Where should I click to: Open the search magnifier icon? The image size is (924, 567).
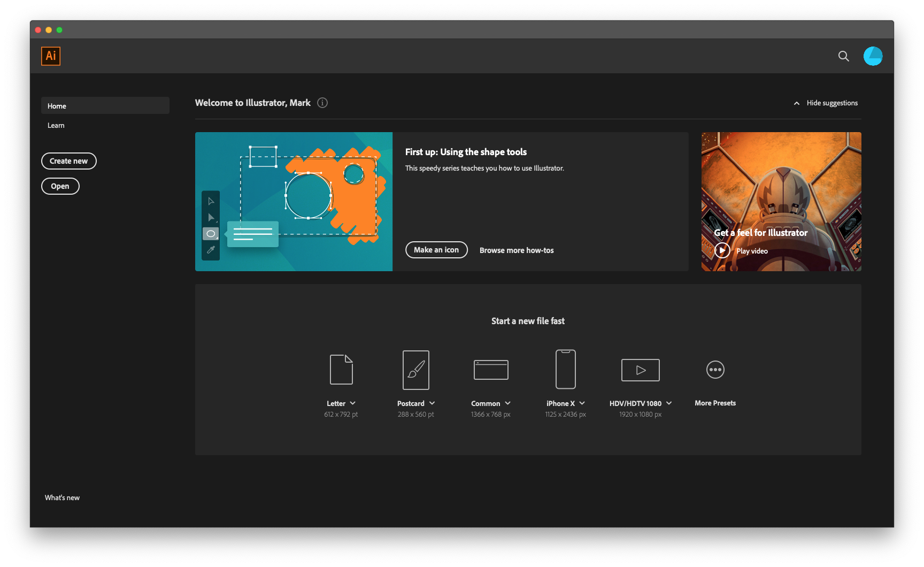(x=844, y=56)
